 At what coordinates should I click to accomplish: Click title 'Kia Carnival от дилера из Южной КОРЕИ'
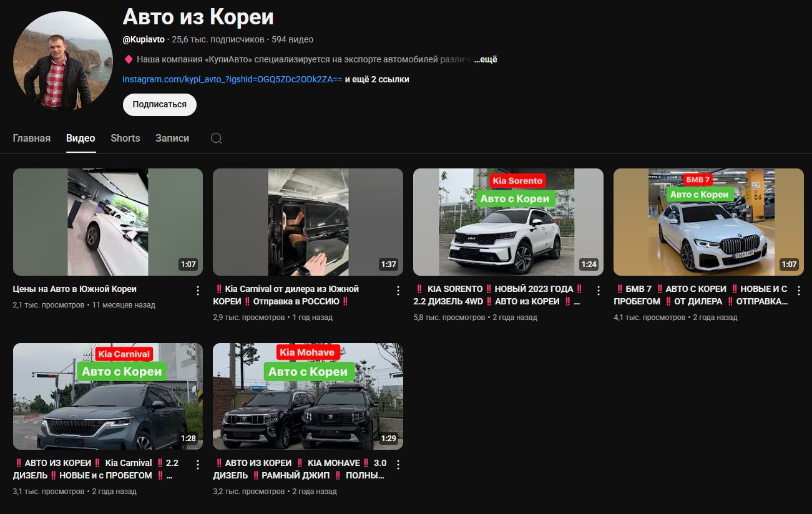point(287,296)
